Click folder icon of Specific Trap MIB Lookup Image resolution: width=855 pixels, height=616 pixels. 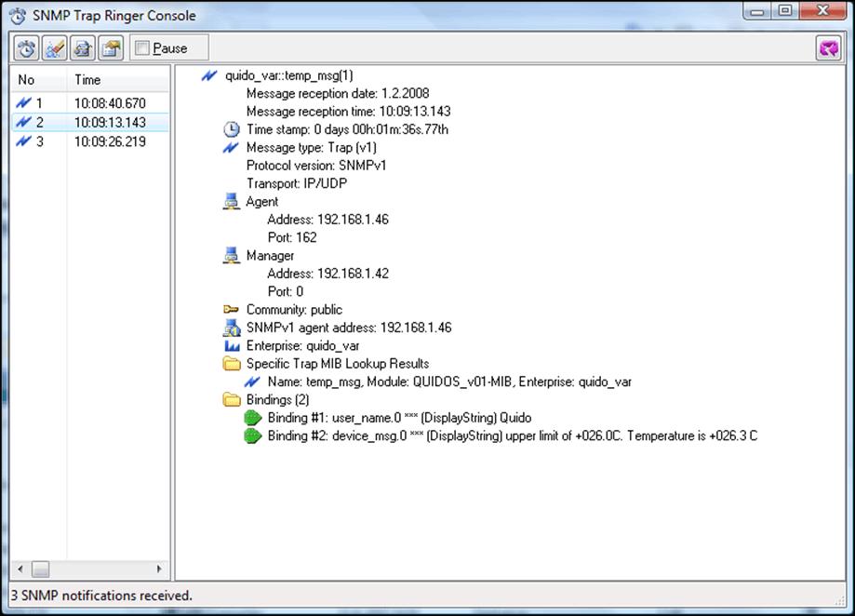(x=232, y=364)
